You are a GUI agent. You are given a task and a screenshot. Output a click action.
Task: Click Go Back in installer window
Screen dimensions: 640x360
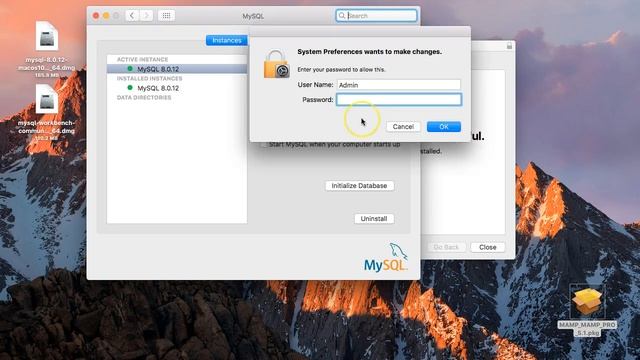coord(446,247)
